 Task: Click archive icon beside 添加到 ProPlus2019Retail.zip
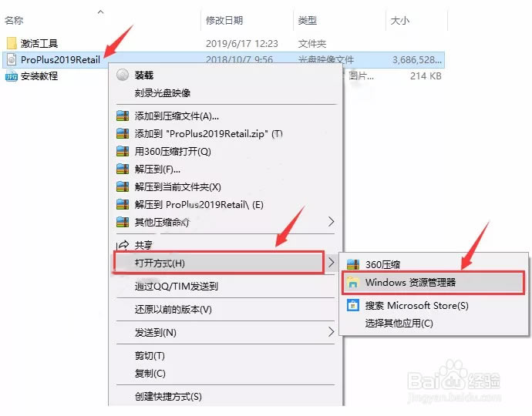[x=123, y=133]
